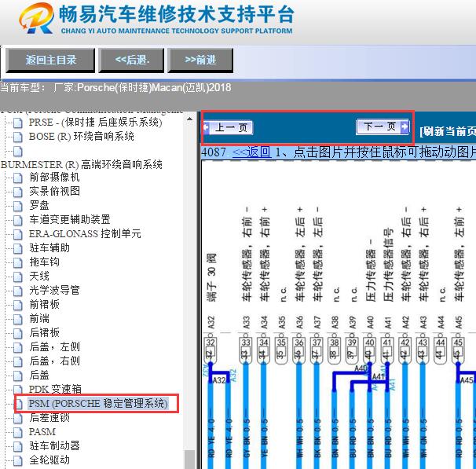Click document icon beside 实景俯视图
Screen dimensions: 476x469
18,192
